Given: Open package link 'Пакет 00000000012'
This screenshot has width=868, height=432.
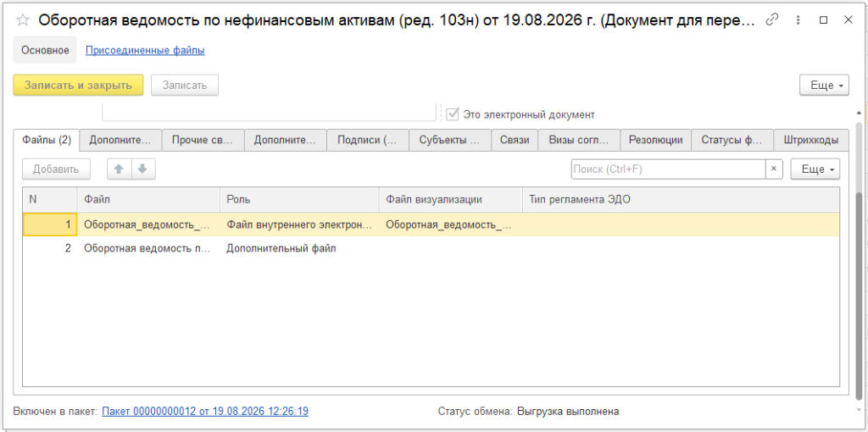Looking at the screenshot, I should [x=205, y=411].
